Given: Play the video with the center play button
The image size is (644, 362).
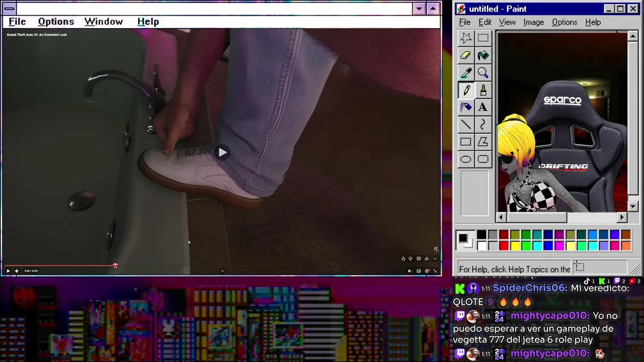Looking at the screenshot, I should pos(222,152).
